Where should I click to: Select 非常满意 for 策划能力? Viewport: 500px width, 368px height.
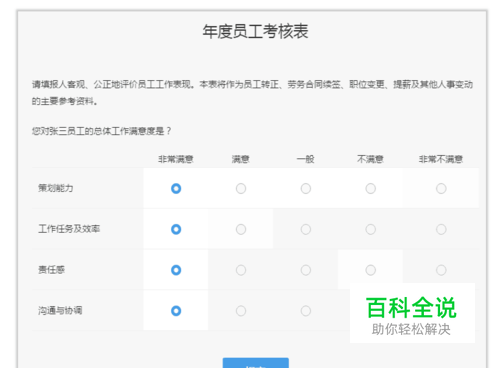point(176,189)
